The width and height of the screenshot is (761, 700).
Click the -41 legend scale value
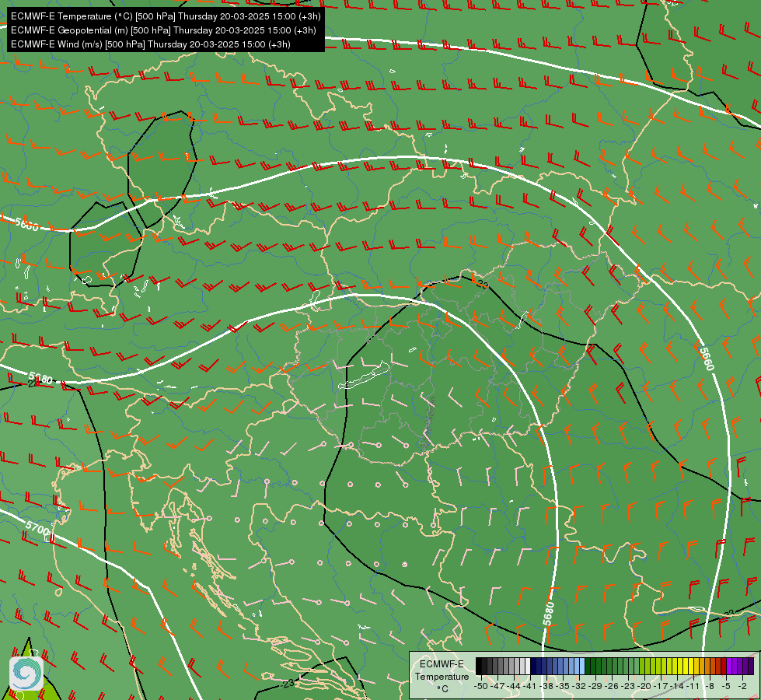[x=530, y=686]
